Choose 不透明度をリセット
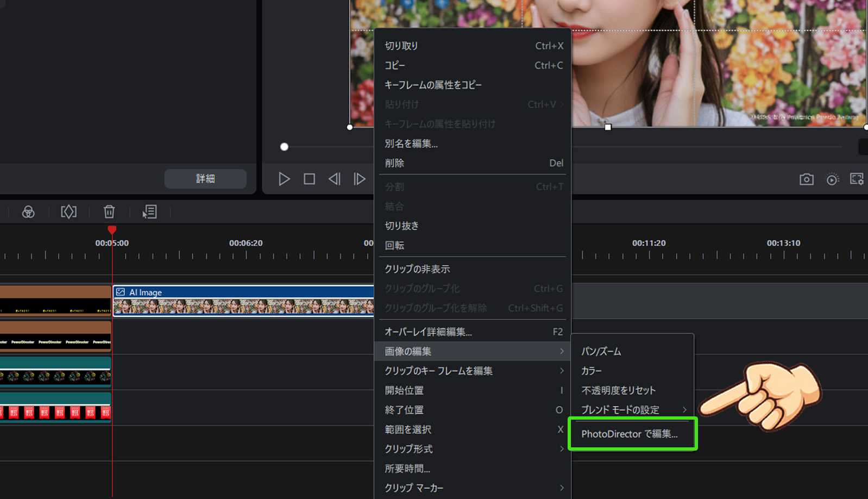The image size is (868, 499). (632, 390)
